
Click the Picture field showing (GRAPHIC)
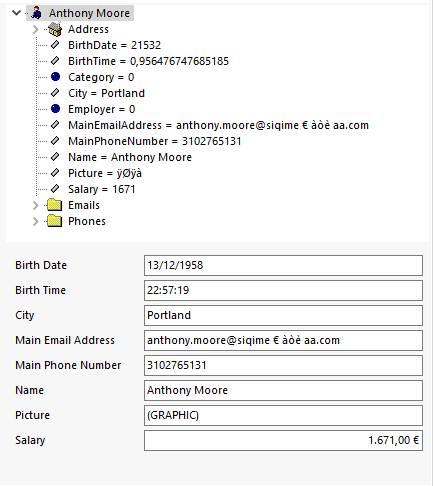click(x=283, y=415)
